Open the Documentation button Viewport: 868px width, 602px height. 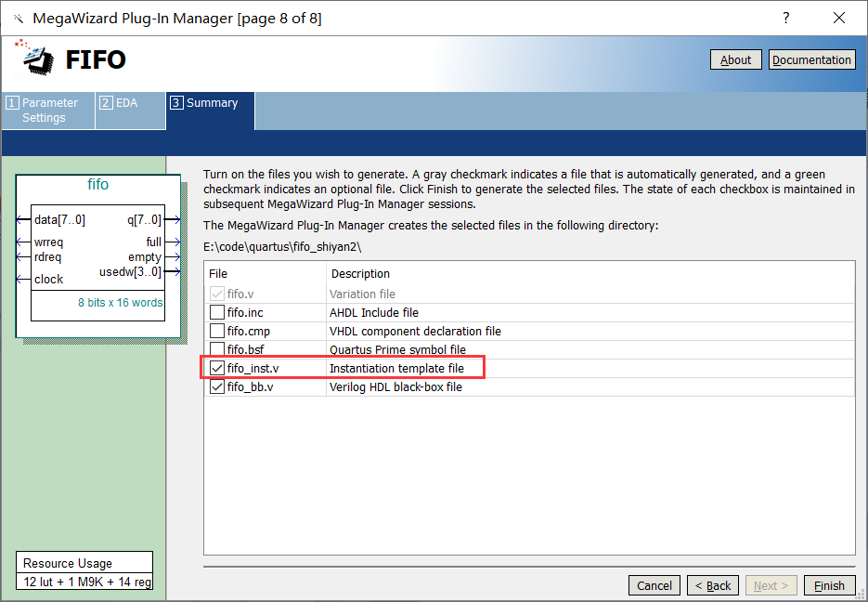coord(811,59)
